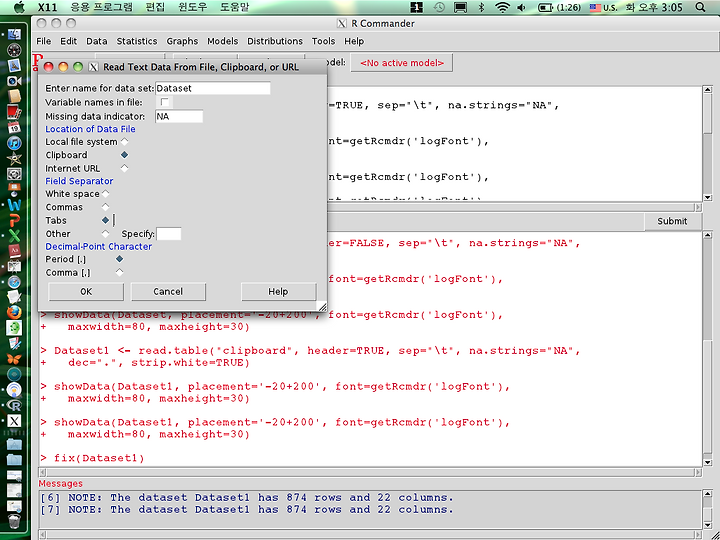Open the Distributions menu
The width and height of the screenshot is (720, 540).
275,41
